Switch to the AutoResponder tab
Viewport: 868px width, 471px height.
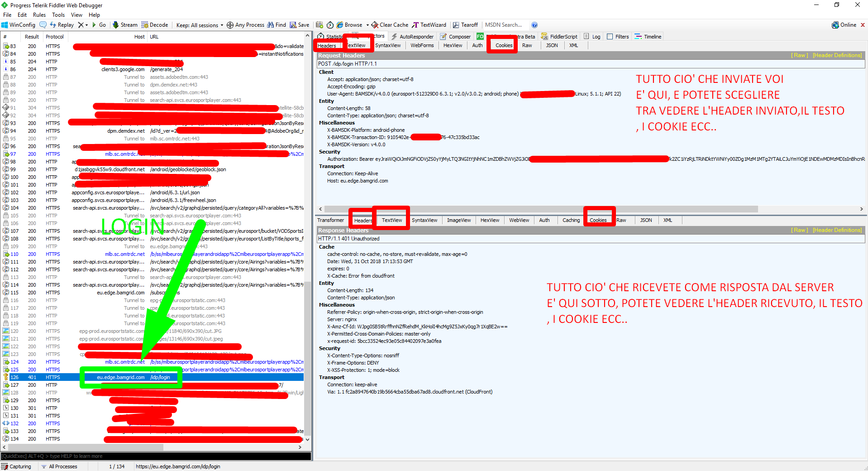(412, 37)
